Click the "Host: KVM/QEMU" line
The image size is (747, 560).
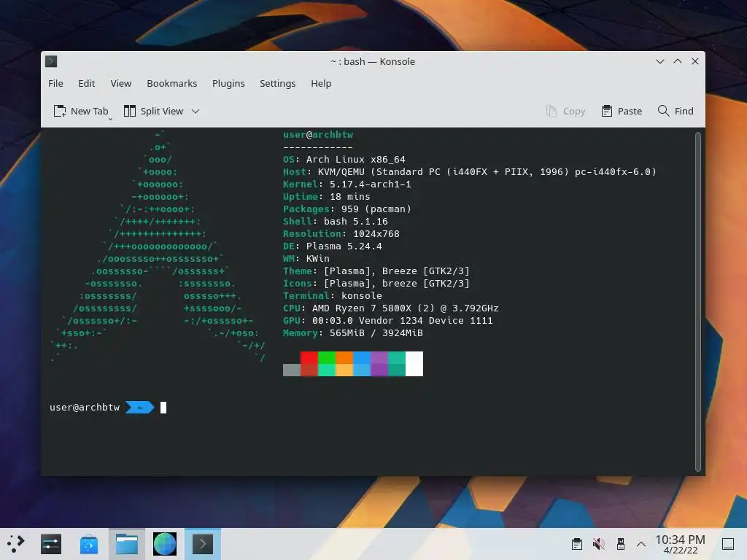click(x=470, y=172)
